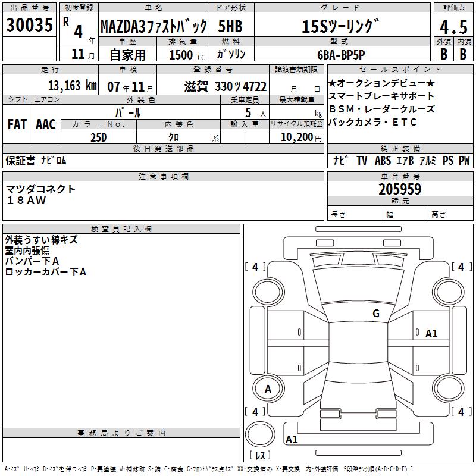Select バックカメラ・ETC line
Image resolution: width=476 pixels, height=476 pixels.
(372, 122)
